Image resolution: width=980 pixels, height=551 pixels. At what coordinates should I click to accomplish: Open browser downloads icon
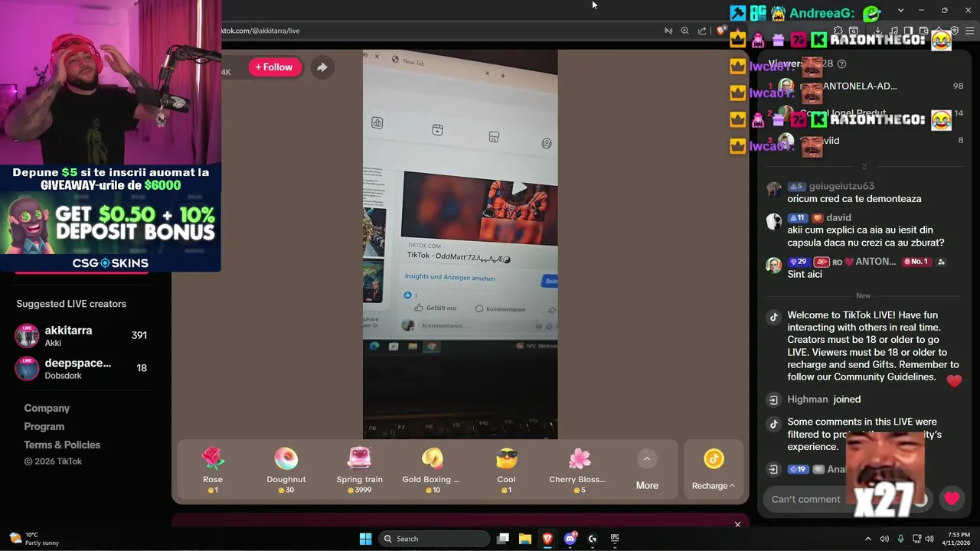pyautogui.click(x=877, y=31)
